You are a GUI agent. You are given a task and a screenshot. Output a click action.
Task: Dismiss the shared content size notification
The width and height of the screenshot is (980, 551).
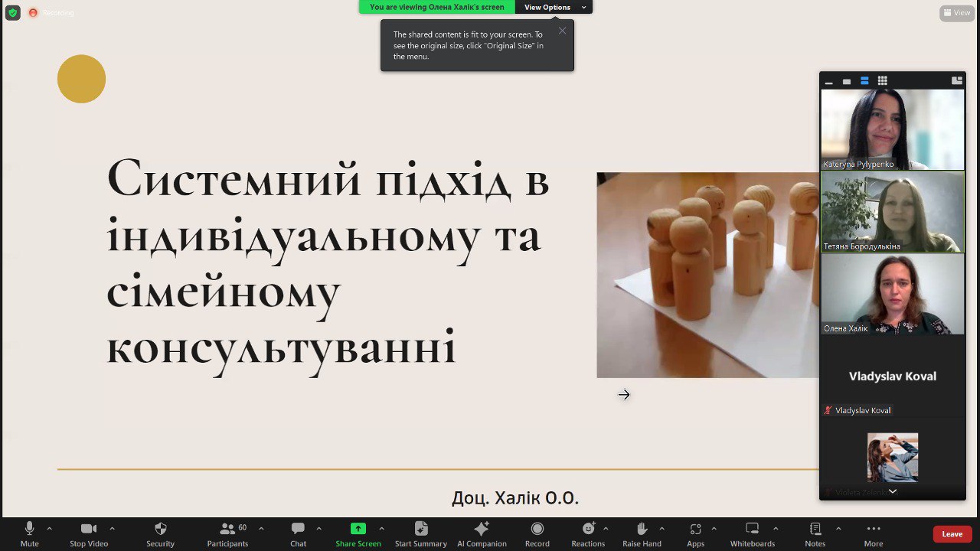pyautogui.click(x=562, y=31)
